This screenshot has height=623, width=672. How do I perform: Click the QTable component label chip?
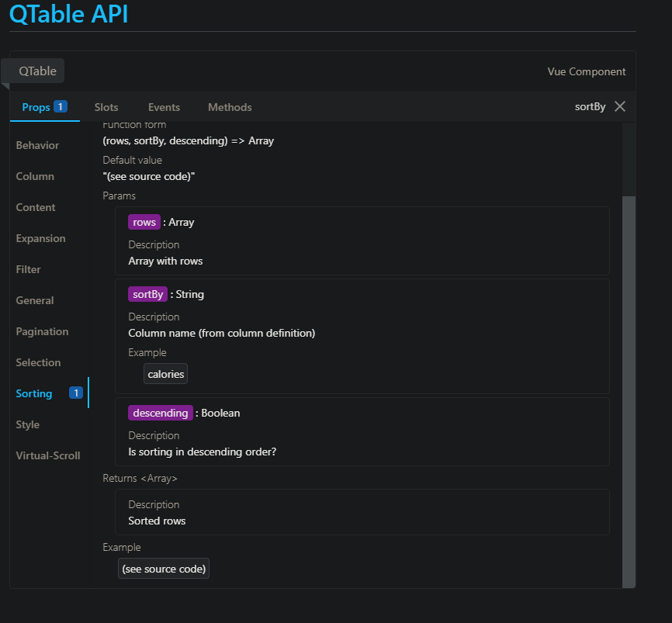click(x=36, y=71)
